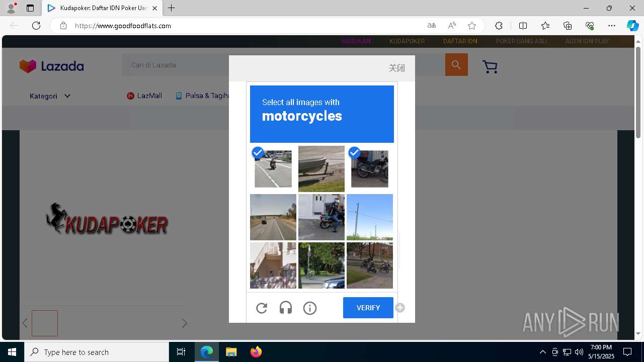Viewport: 644px width, 362px height.
Task: Select the power lines sky tile
Action: [x=370, y=217]
